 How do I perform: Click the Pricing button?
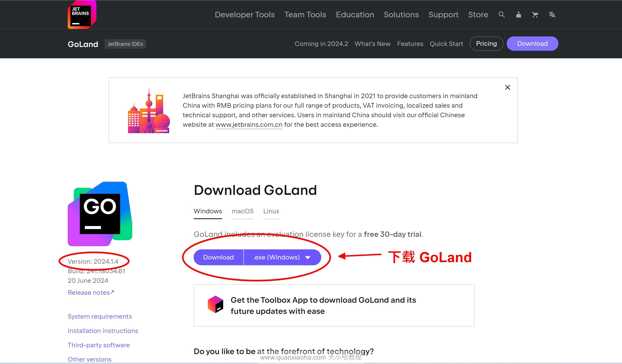pos(486,44)
